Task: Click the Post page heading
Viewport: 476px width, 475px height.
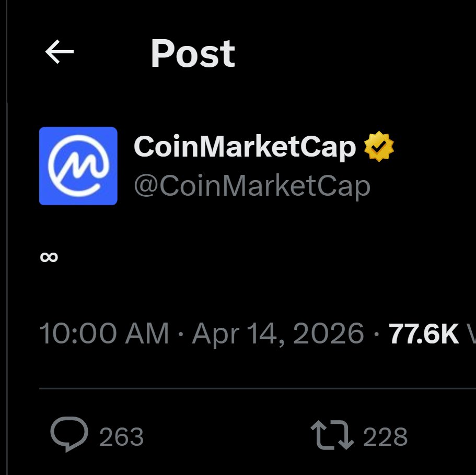Action: [x=193, y=53]
